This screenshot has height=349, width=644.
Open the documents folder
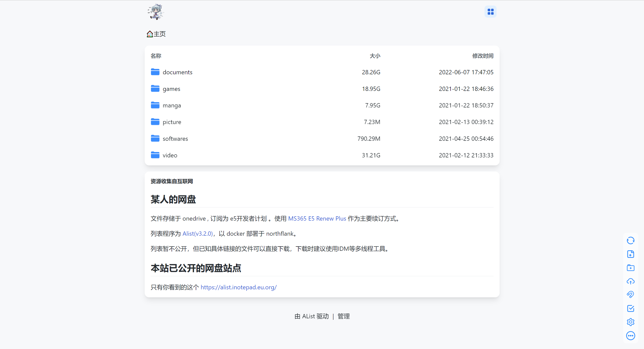click(177, 72)
